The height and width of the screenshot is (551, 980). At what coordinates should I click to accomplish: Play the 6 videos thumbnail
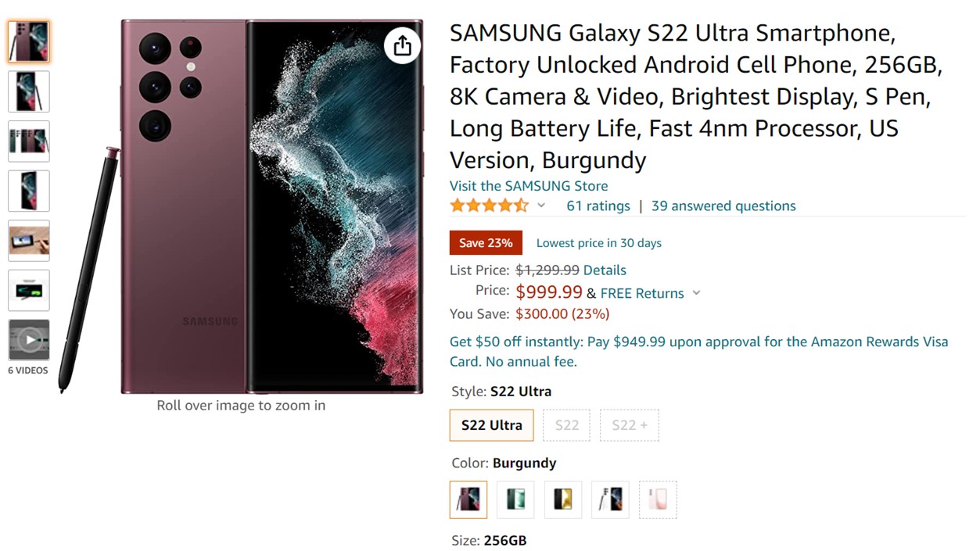29,340
